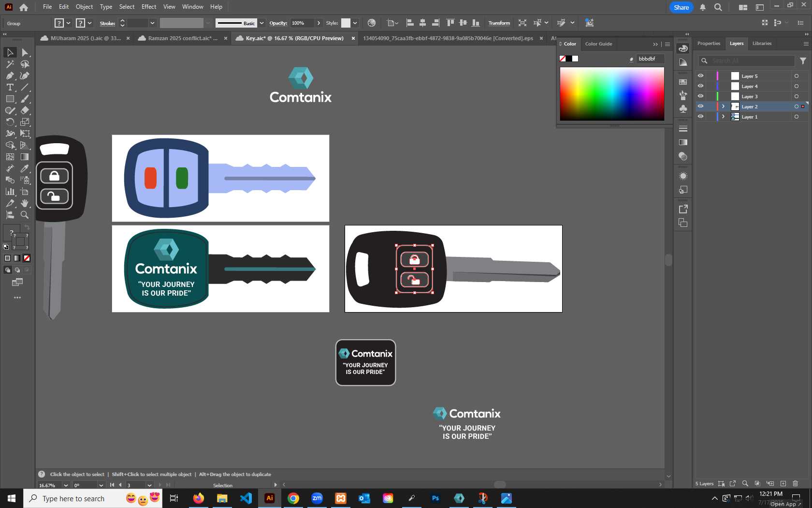Select the Rotate tool

(10, 122)
